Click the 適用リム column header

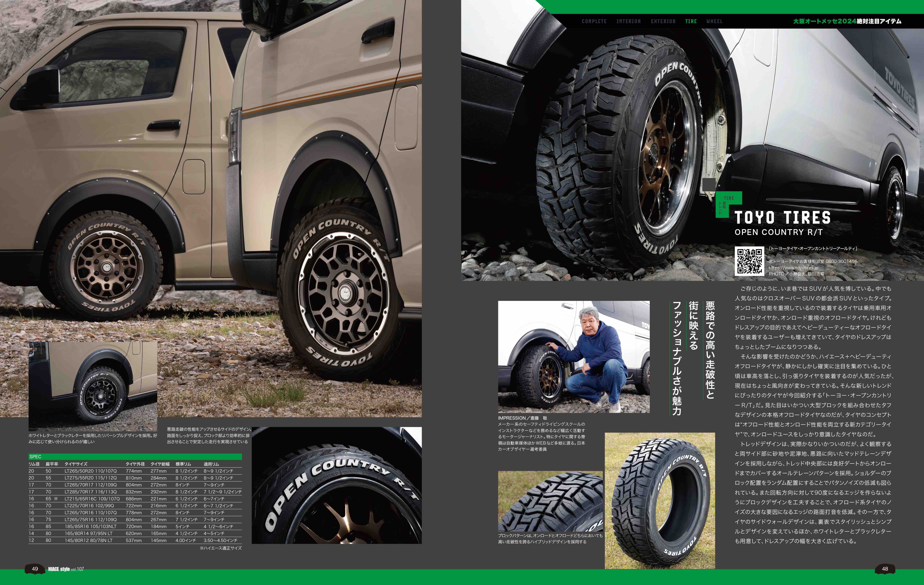(211, 464)
